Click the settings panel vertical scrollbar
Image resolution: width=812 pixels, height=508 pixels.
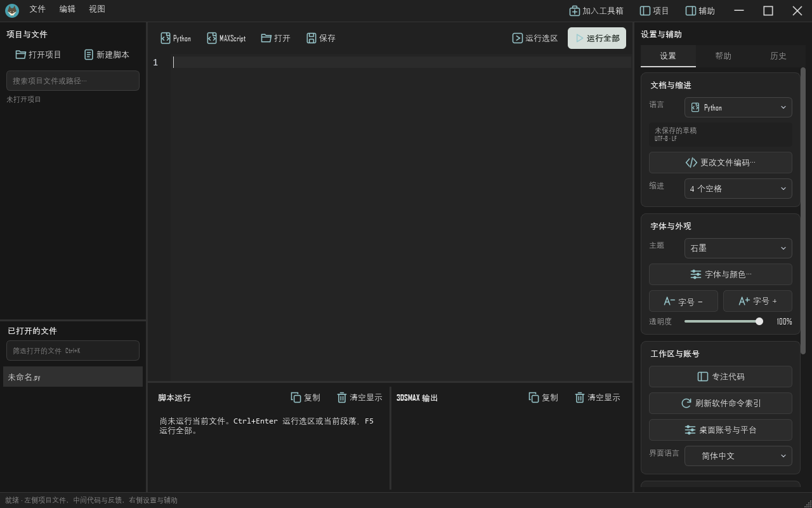click(803, 211)
